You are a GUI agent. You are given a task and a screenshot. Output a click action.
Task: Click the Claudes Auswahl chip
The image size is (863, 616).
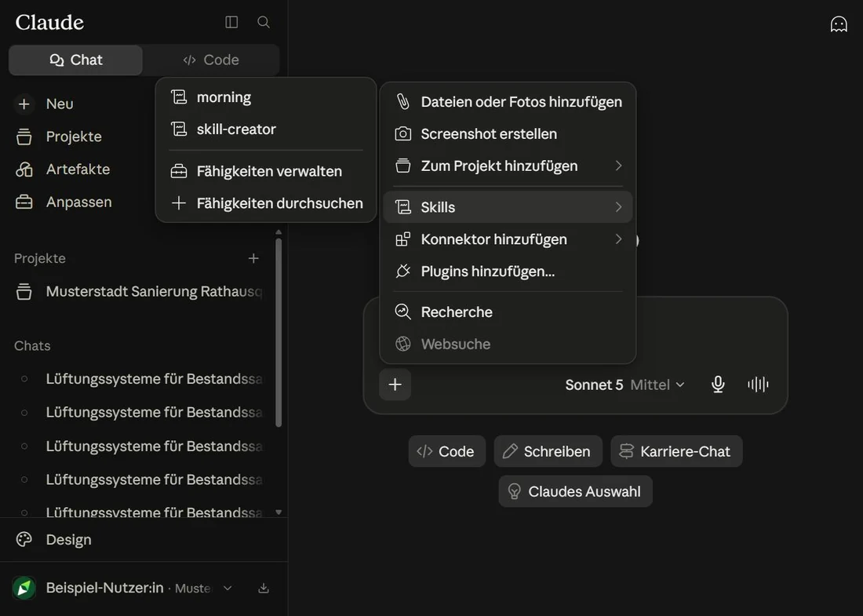[x=576, y=491]
